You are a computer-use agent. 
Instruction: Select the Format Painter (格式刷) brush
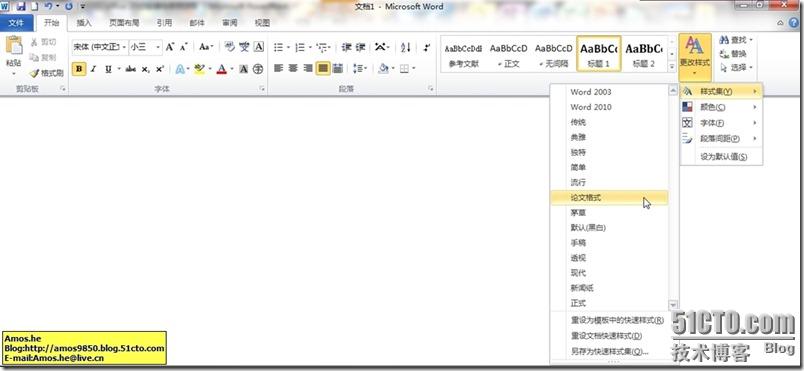[x=34, y=73]
